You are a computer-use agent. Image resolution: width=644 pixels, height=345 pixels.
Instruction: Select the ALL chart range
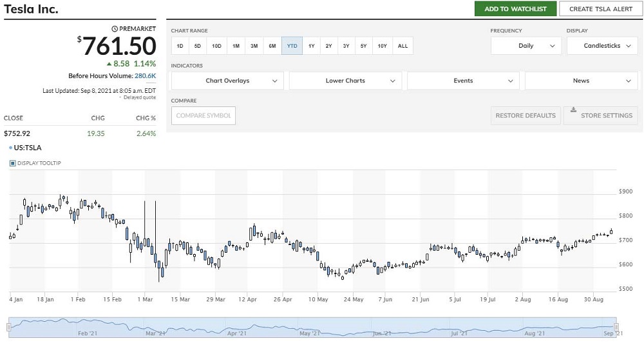[x=403, y=46]
